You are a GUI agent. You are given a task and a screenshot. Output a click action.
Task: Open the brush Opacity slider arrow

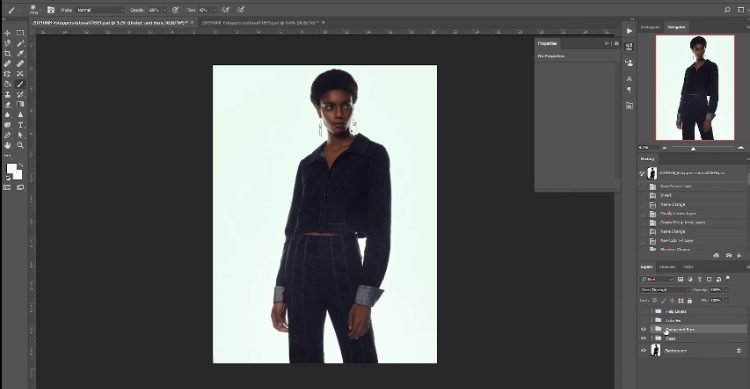(165, 10)
